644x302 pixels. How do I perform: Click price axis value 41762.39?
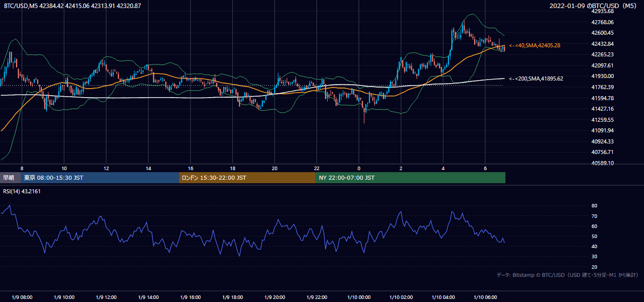click(x=602, y=87)
